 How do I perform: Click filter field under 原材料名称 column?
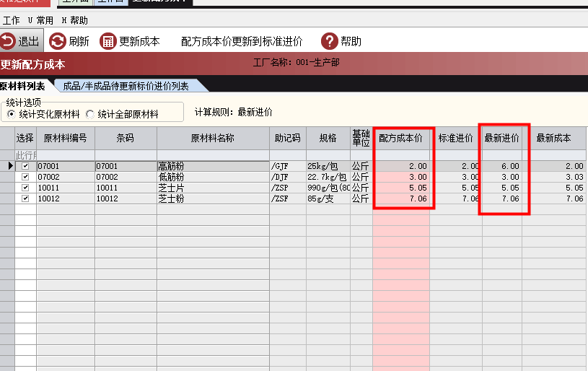[x=213, y=155]
